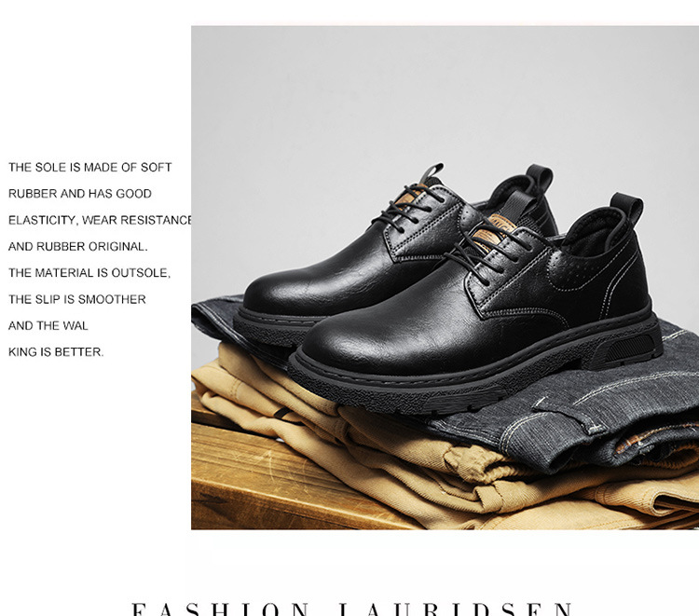Click the "THE SOLE IS MADE OF SOFT" text line
The height and width of the screenshot is (616, 699).
pyautogui.click(x=90, y=167)
